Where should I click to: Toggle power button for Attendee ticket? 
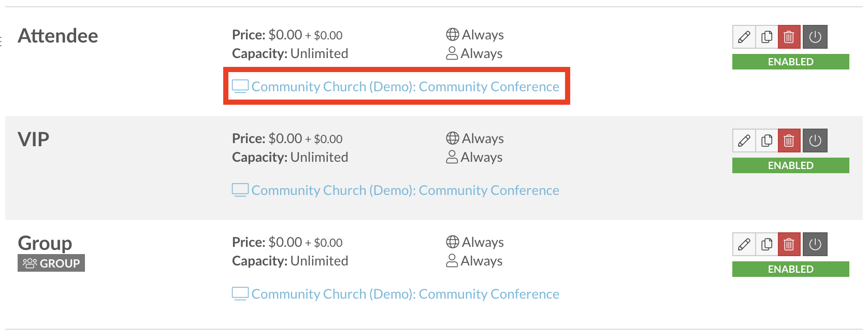[815, 37]
